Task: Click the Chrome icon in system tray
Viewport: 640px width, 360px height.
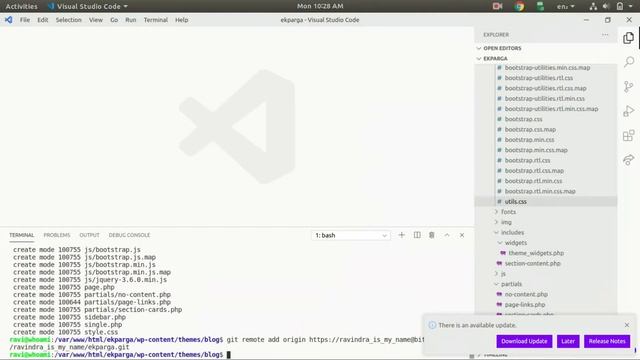Action: 519,6
